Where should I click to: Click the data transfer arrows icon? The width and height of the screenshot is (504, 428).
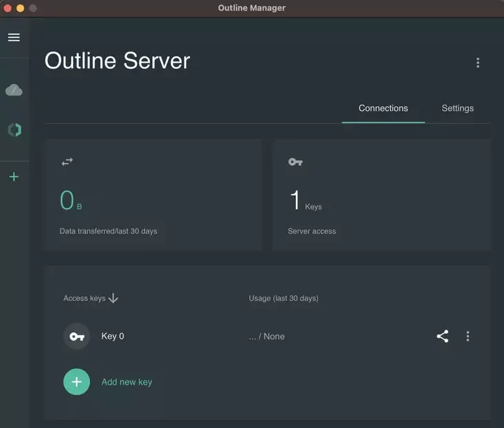[x=67, y=162]
